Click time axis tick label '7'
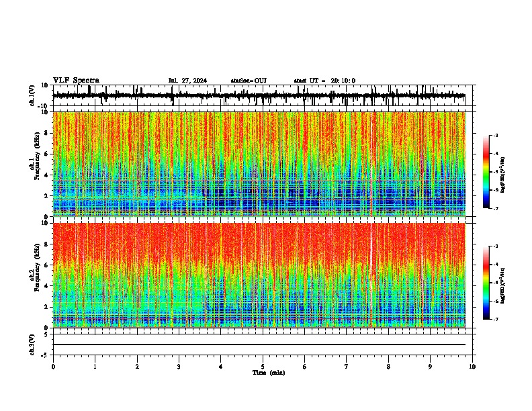The width and height of the screenshot is (532, 411). 347,367
